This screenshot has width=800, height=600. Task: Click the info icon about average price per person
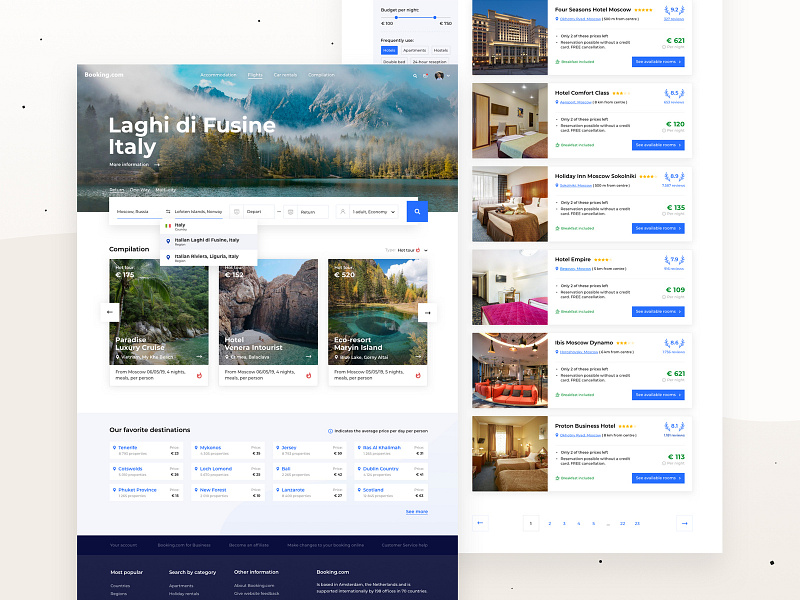pyautogui.click(x=330, y=429)
